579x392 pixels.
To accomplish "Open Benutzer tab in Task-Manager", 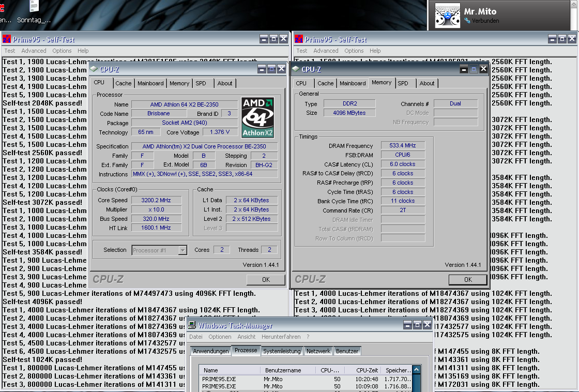I will (347, 351).
